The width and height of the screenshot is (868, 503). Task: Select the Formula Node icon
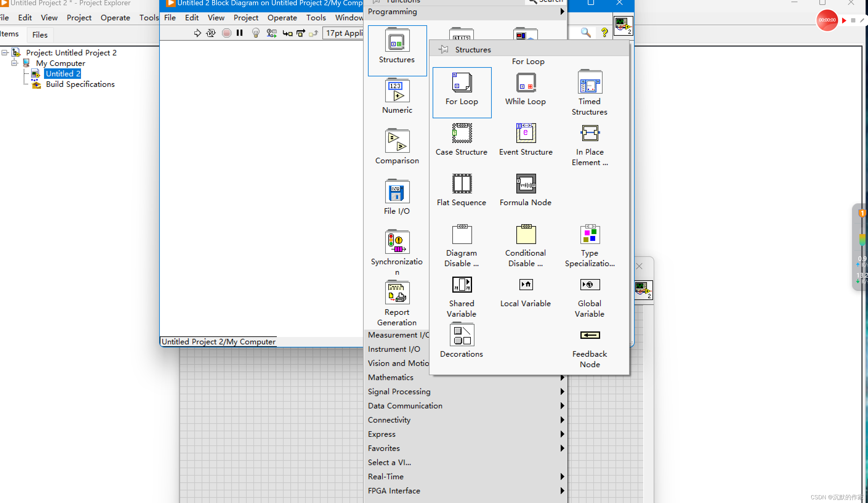(526, 184)
